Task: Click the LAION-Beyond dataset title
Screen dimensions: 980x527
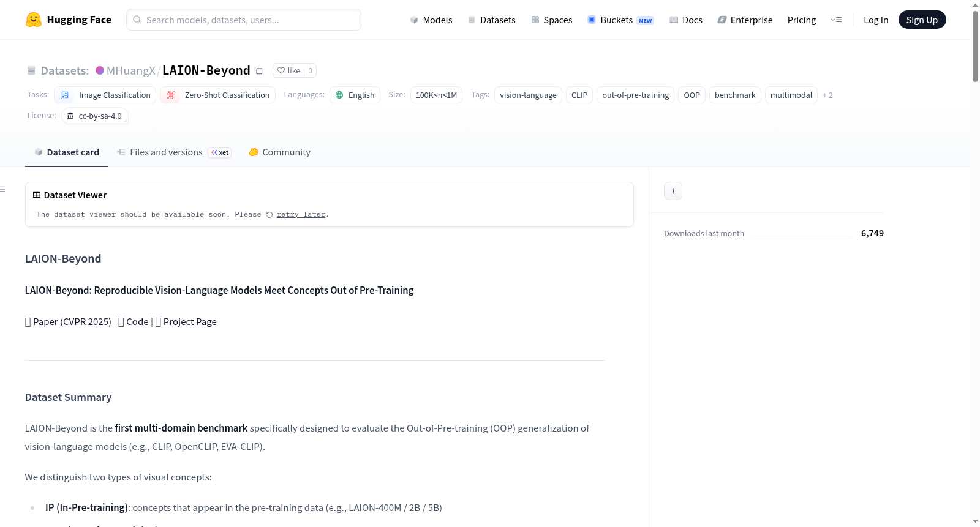Action: point(206,70)
